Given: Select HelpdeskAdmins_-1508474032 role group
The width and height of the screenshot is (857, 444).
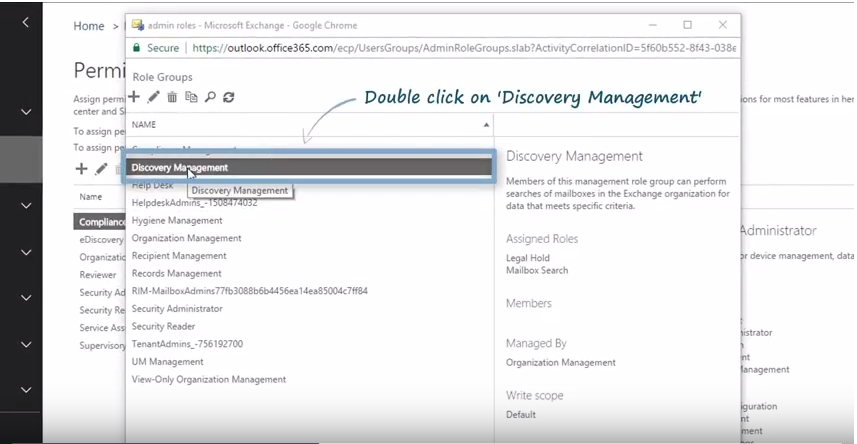Looking at the screenshot, I should click(x=195, y=203).
